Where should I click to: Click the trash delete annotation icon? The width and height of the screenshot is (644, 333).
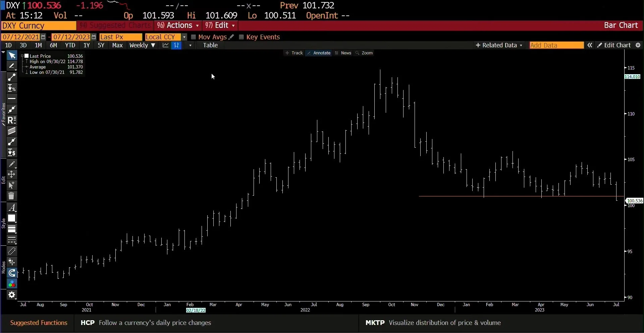[12, 196]
